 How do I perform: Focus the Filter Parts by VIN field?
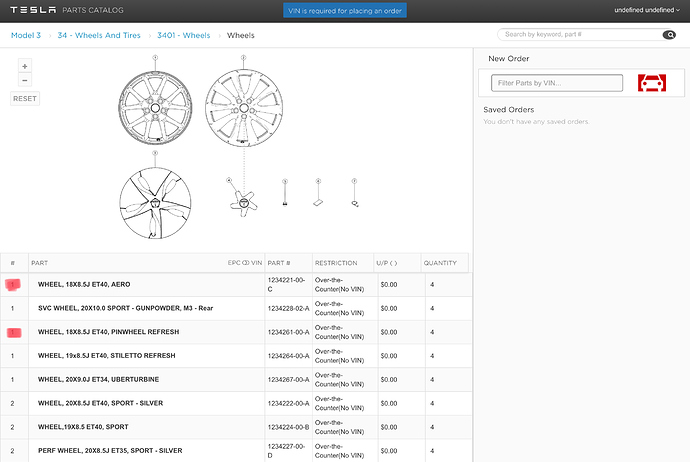pyautogui.click(x=557, y=83)
